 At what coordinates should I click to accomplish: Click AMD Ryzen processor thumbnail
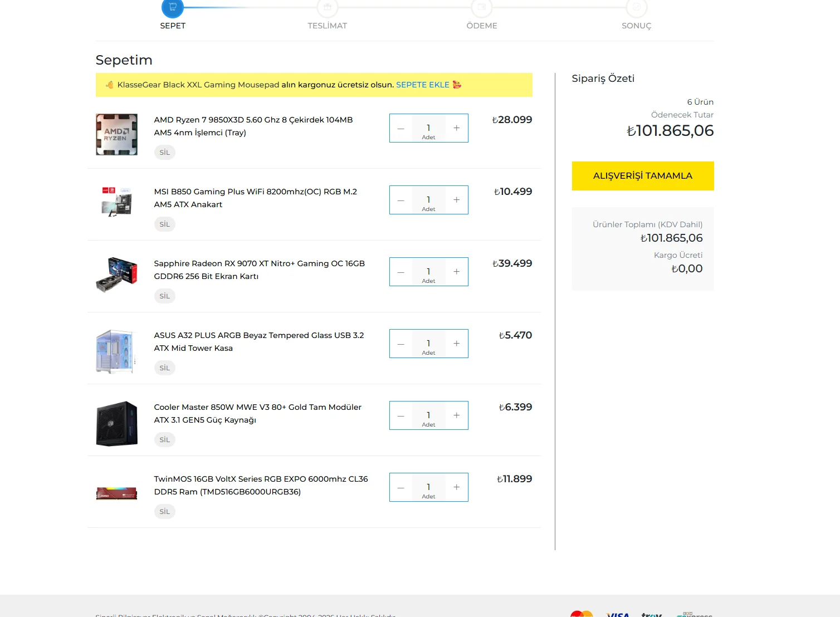pos(116,135)
